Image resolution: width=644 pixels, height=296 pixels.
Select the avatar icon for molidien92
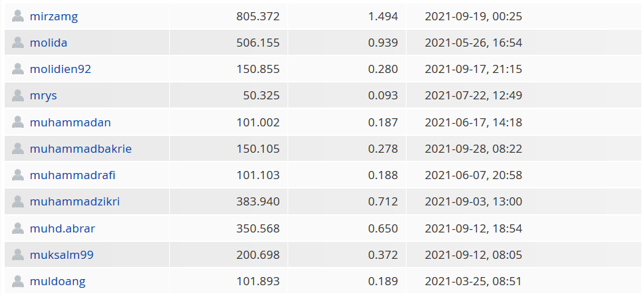pyautogui.click(x=18, y=69)
